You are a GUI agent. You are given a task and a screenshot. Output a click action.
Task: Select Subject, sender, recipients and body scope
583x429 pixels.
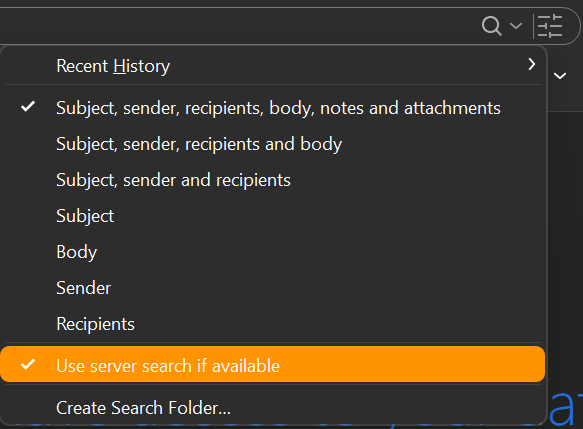pyautogui.click(x=273, y=144)
